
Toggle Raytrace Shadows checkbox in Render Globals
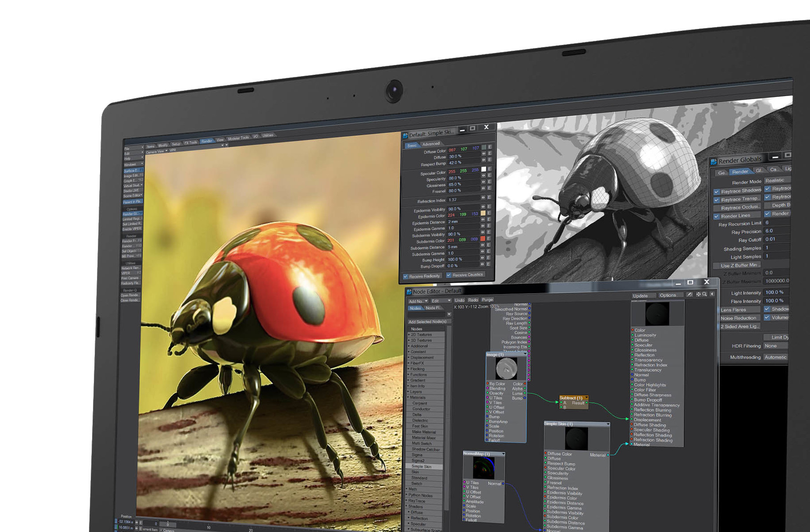click(717, 192)
